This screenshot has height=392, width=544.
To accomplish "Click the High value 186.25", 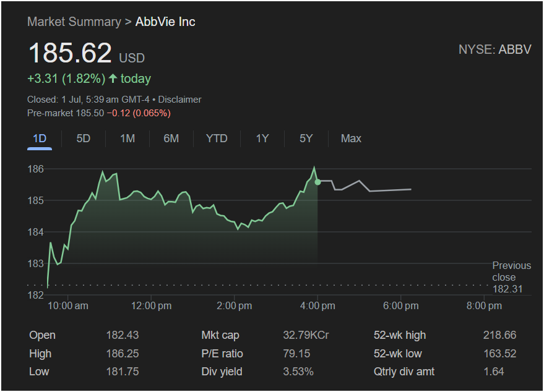I will point(123,354).
